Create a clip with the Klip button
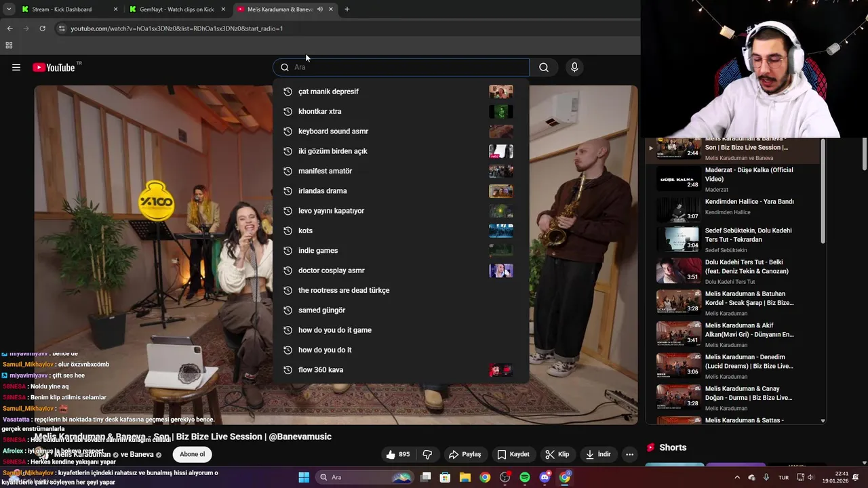 pos(558,454)
